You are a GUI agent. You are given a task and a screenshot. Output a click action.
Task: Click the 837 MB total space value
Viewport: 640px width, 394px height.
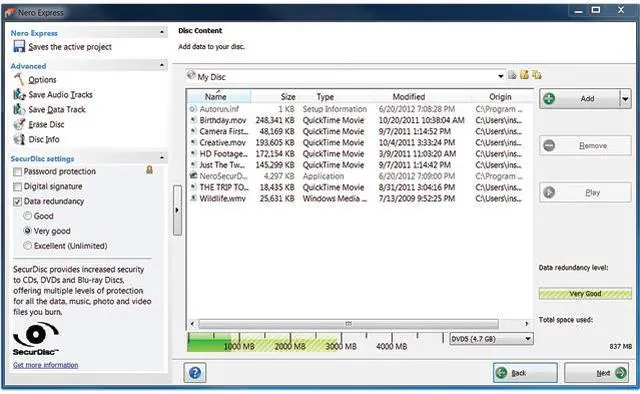[620, 346]
